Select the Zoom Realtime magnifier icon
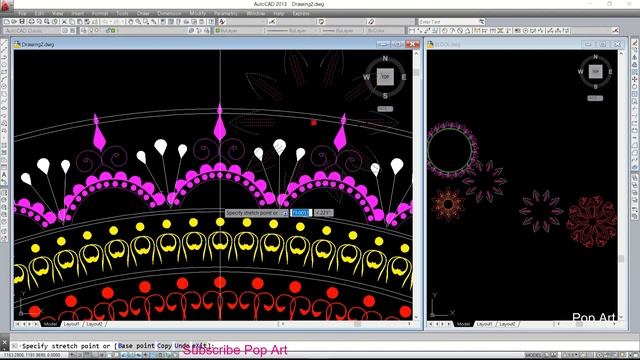 click(138, 22)
